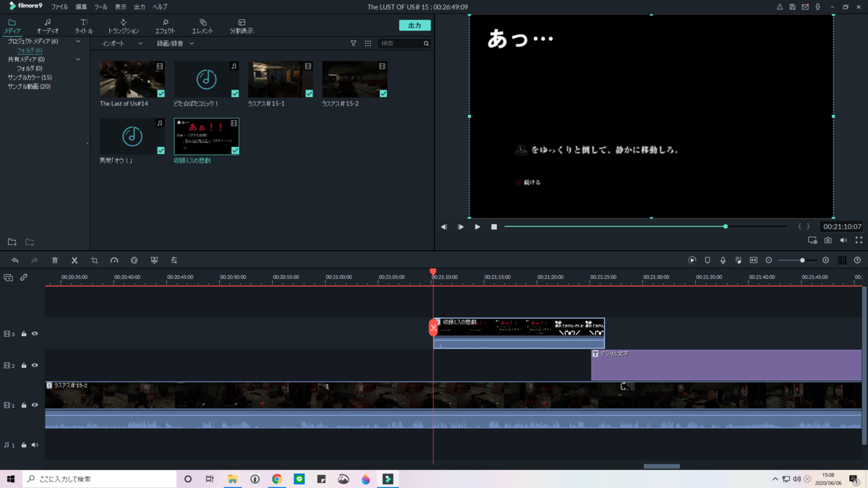Open the green screen tool icon
The image size is (868, 488).
point(154,260)
